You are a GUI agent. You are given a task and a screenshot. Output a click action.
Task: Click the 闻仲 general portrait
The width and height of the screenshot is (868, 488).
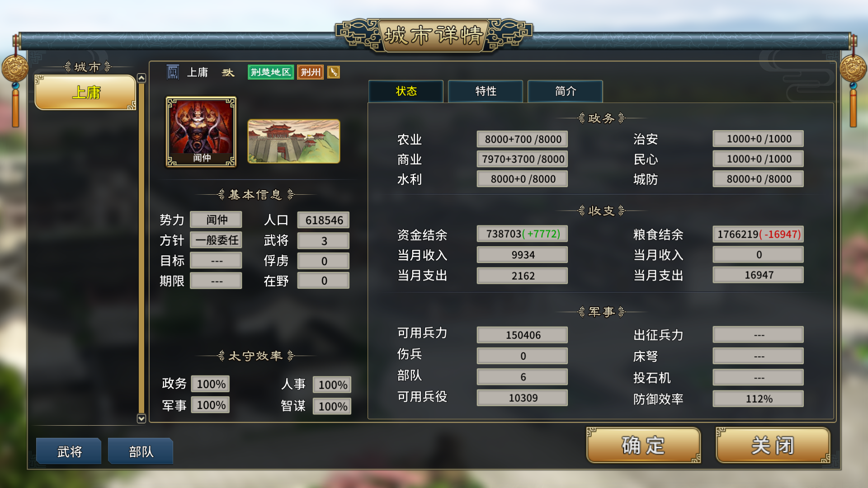[201, 131]
